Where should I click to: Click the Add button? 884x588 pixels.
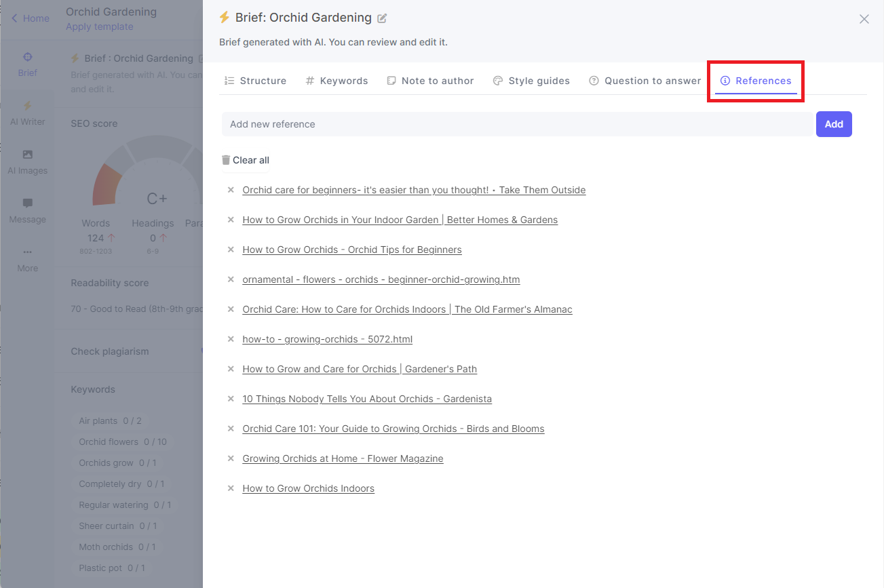click(x=834, y=124)
